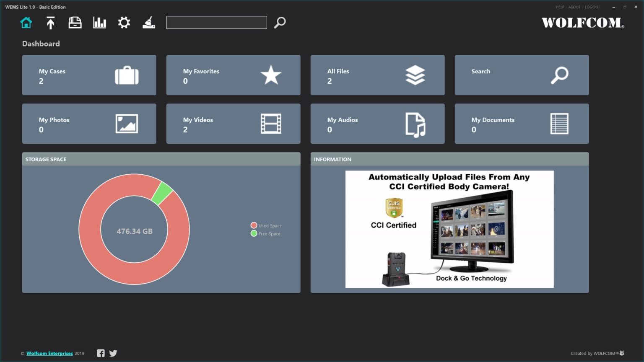Open Wolfcom's Facebook page icon
The image size is (644, 362).
pos(101,353)
